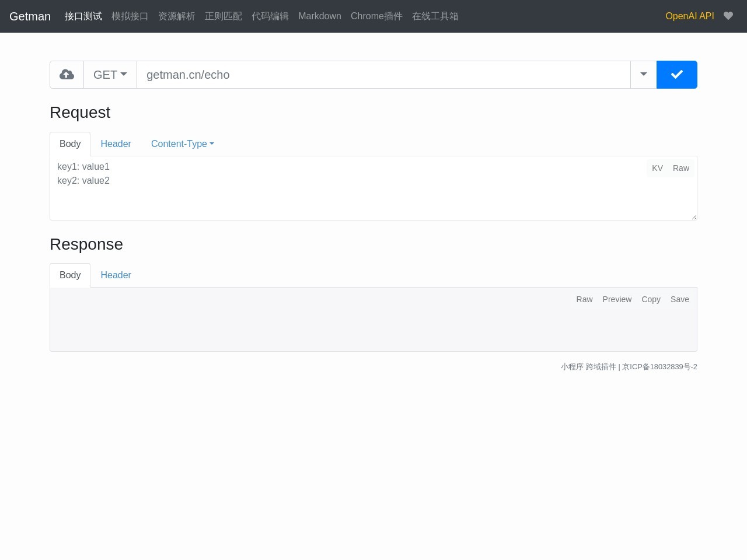Viewport: 747px width, 560px height.
Task: Click the URL input field
Action: pyautogui.click(x=383, y=75)
